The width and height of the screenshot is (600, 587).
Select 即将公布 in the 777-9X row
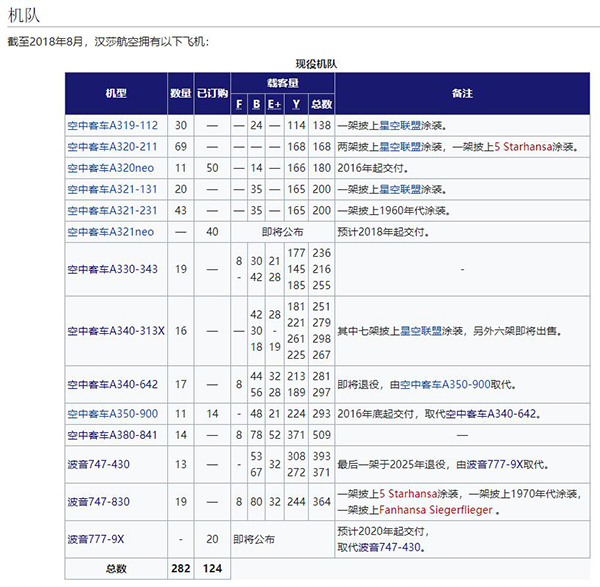254,540
